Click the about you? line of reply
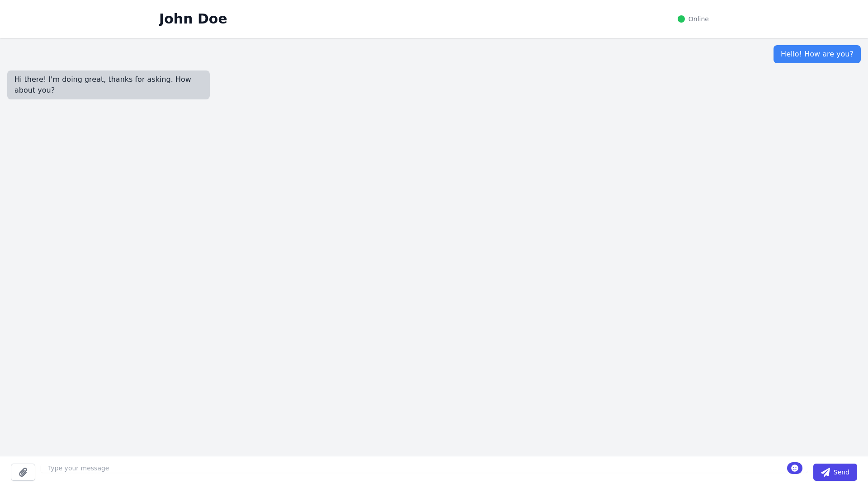The width and height of the screenshot is (868, 488). [x=34, y=90]
